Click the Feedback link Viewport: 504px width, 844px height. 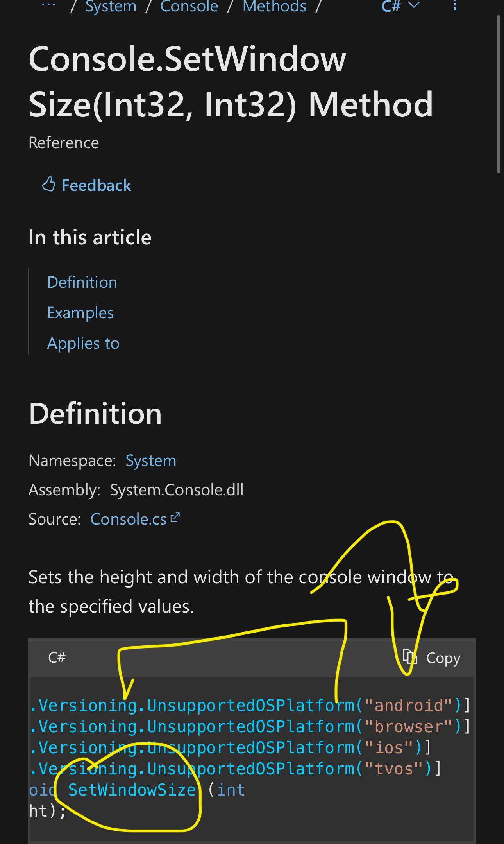pyautogui.click(x=96, y=185)
